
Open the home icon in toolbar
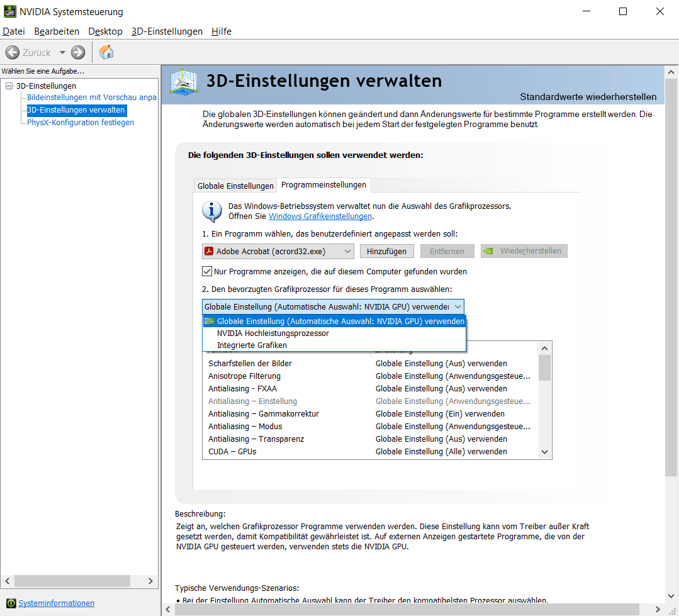[x=106, y=52]
